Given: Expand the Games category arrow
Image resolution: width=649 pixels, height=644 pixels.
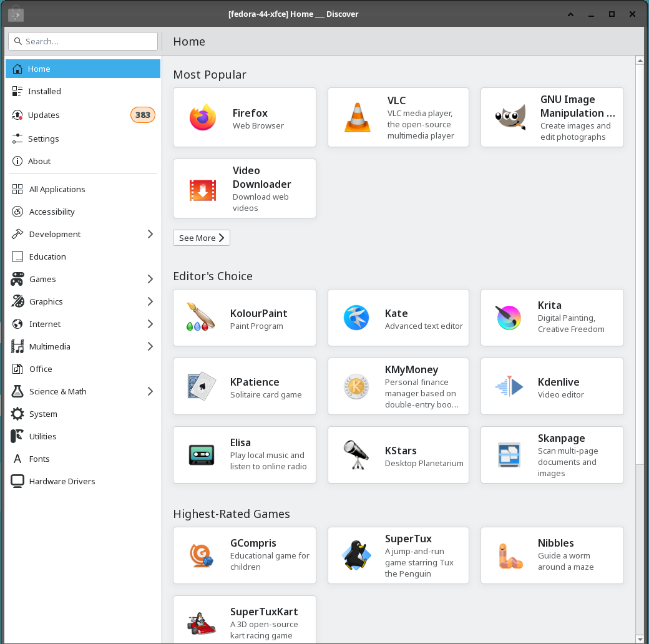Looking at the screenshot, I should tap(150, 280).
